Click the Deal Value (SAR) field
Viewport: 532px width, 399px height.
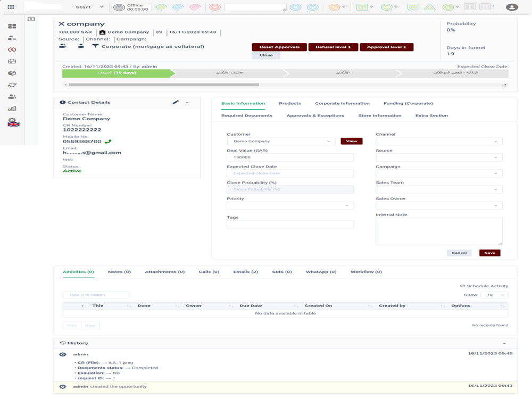pos(290,157)
